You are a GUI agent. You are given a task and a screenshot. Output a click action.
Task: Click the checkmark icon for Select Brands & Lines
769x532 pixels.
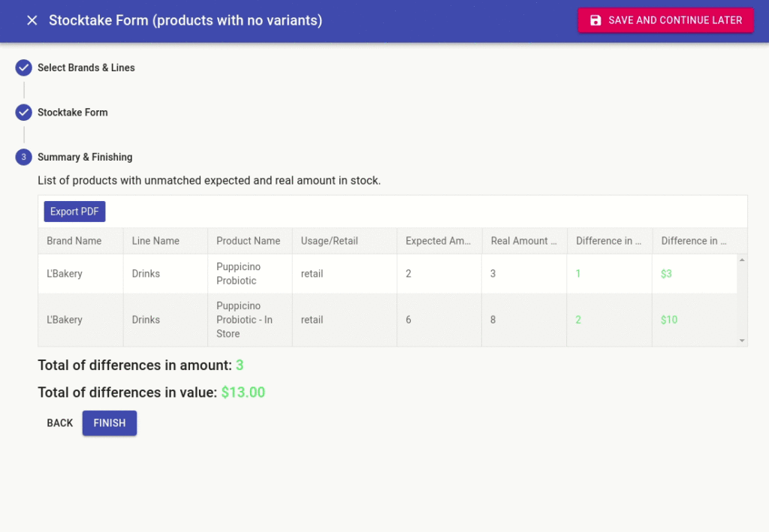pyautogui.click(x=23, y=68)
